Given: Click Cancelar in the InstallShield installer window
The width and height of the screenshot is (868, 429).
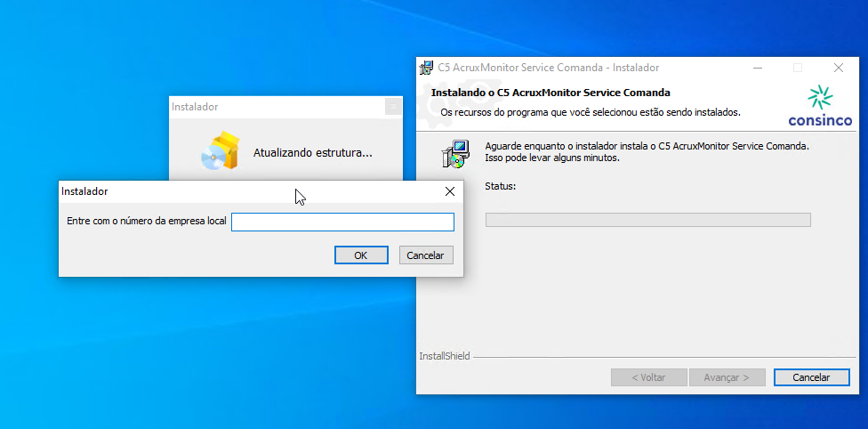Looking at the screenshot, I should (811, 377).
